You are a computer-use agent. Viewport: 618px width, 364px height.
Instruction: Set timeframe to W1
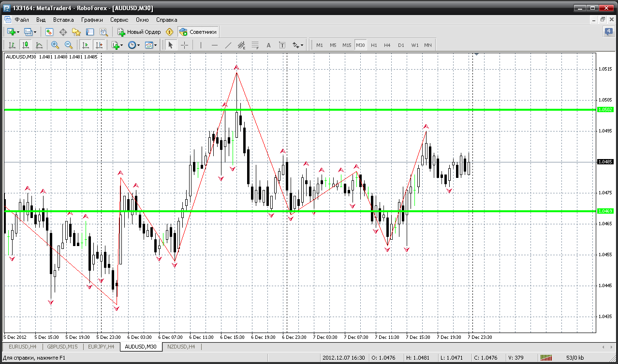[x=415, y=45]
